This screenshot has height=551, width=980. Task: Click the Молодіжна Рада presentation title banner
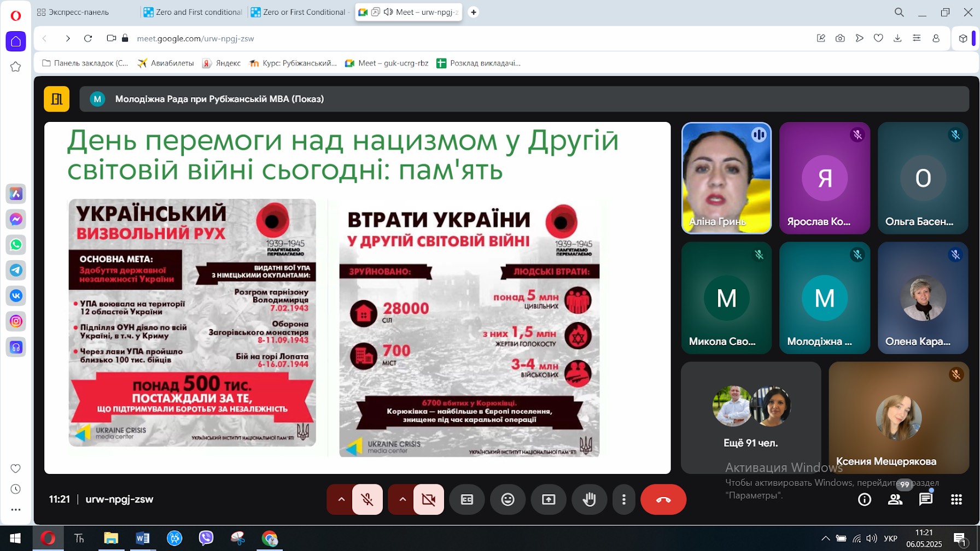(524, 99)
